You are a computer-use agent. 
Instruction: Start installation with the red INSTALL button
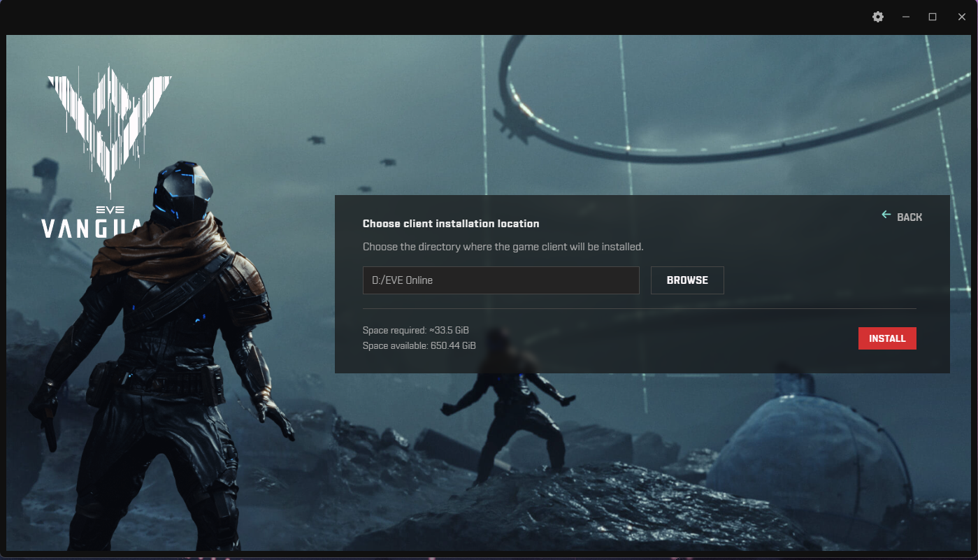887,338
